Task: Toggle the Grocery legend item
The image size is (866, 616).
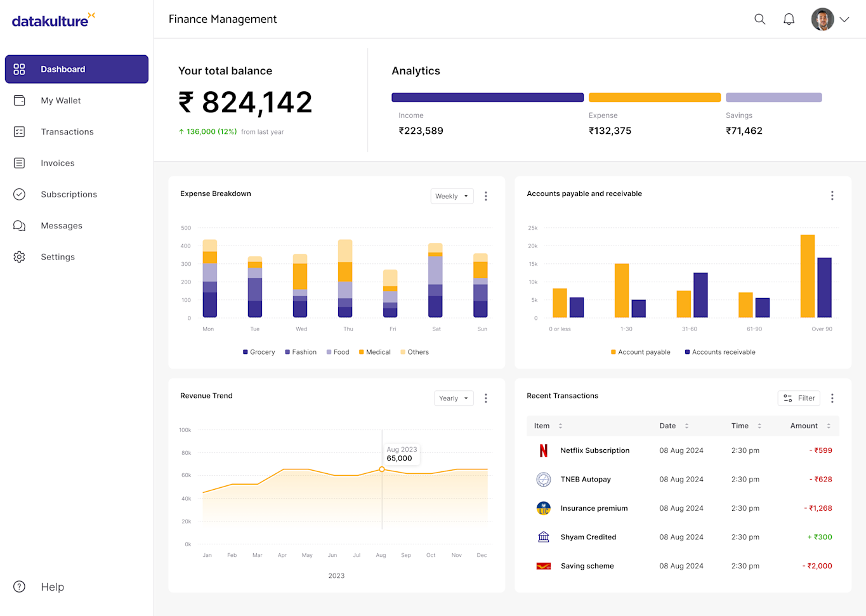Action: click(x=259, y=351)
